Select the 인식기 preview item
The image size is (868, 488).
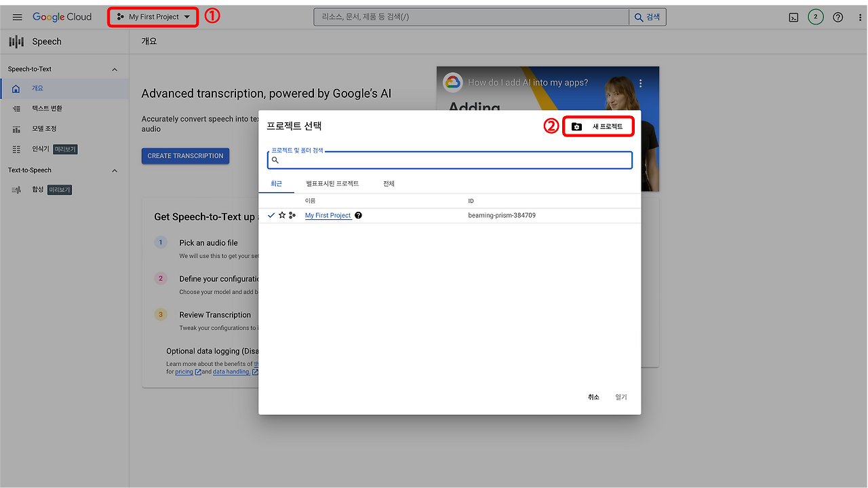coord(41,149)
